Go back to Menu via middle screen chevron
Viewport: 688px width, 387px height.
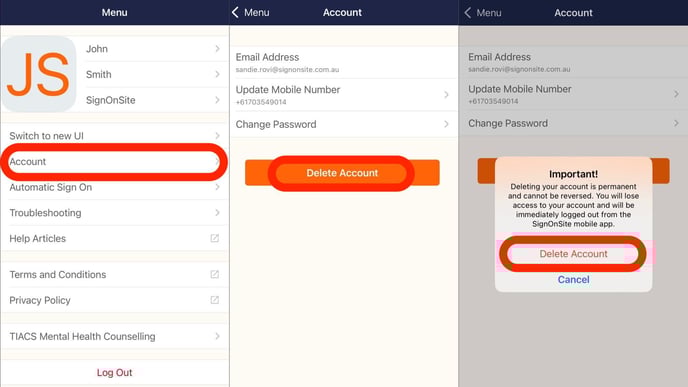tap(236, 12)
